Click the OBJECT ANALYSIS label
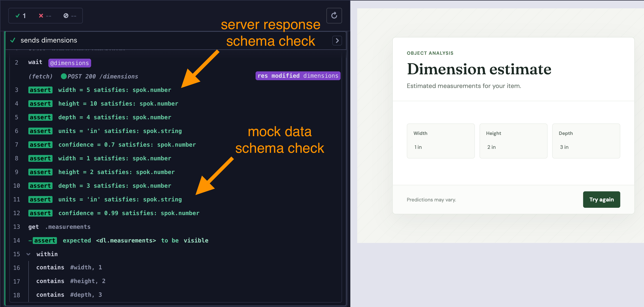This screenshot has width=644, height=307. click(x=430, y=53)
